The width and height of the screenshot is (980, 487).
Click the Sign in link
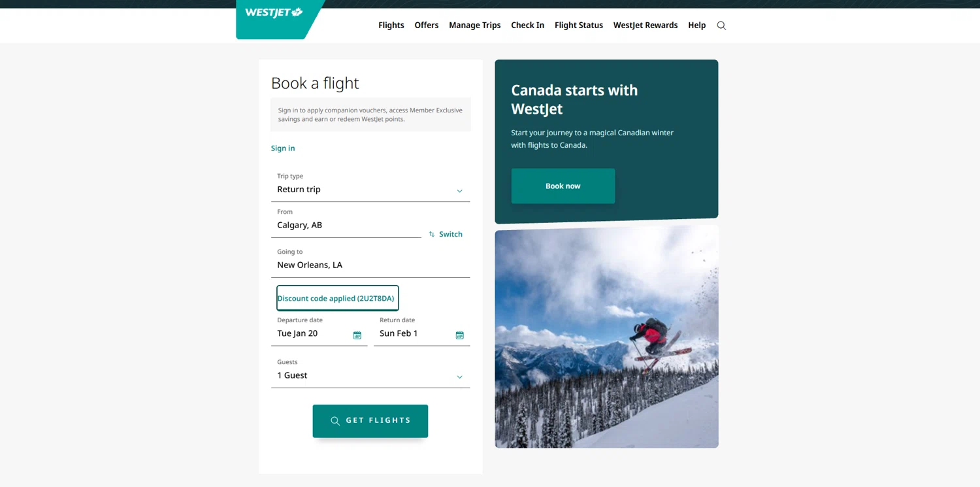click(283, 148)
